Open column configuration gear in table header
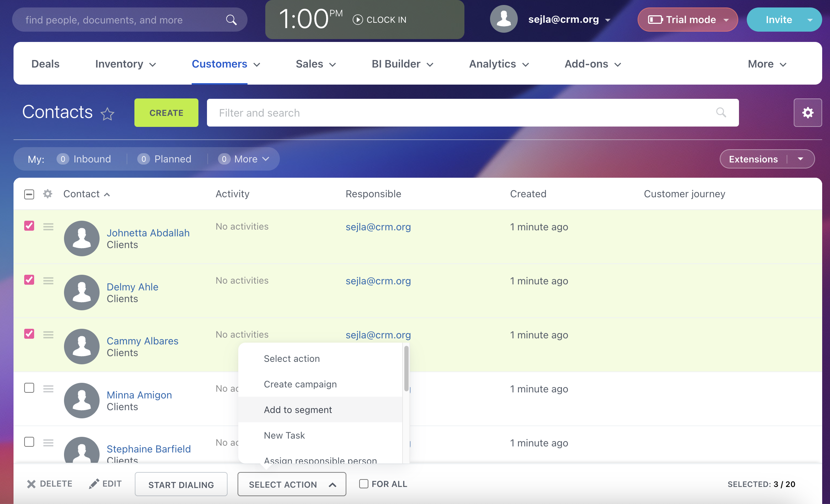The image size is (830, 504). point(47,194)
